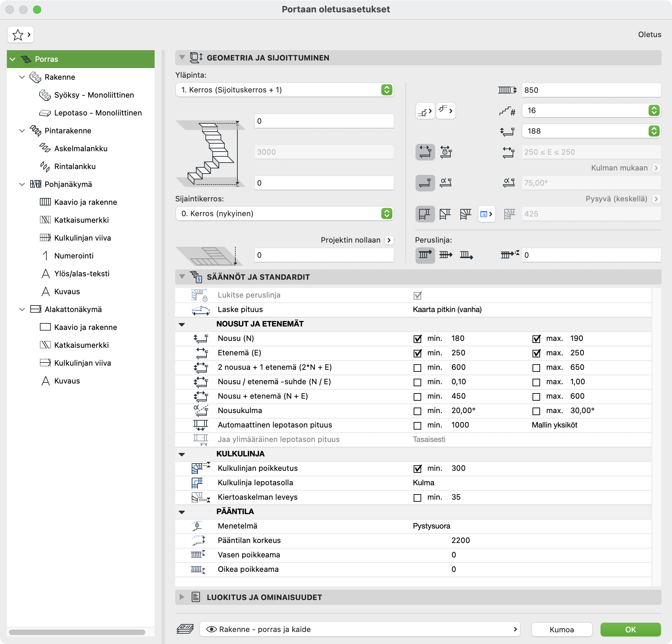Viewport: 672px width, 644px height.
Task: Select right baseline position icon
Action: click(x=466, y=255)
